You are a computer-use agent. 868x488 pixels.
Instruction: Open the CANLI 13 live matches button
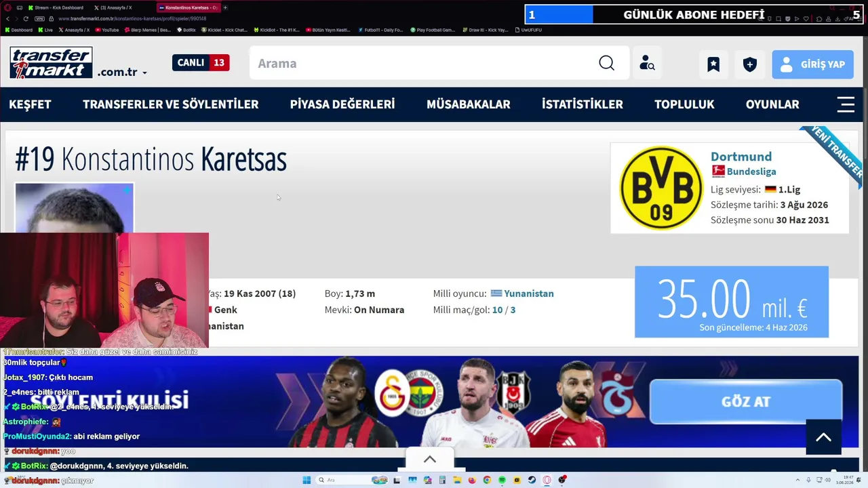[201, 62]
